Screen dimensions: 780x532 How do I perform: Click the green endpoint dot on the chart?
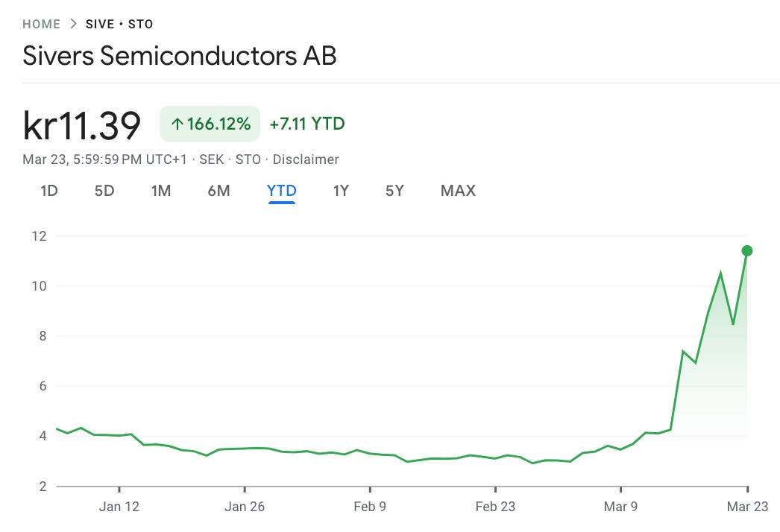pos(746,250)
